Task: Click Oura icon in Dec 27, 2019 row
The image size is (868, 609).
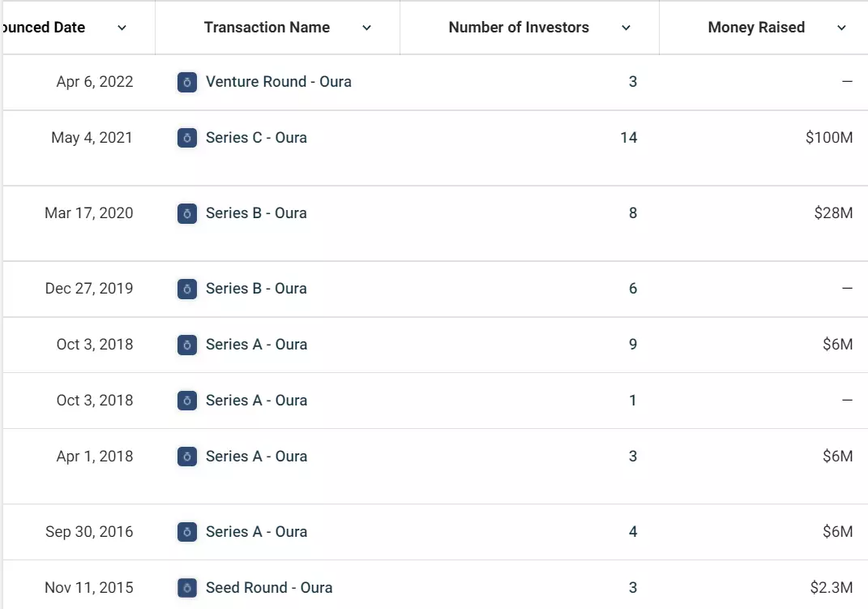Action: pyautogui.click(x=187, y=289)
